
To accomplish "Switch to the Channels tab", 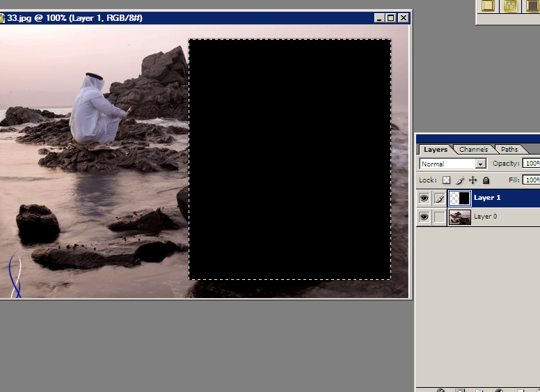I will pyautogui.click(x=473, y=150).
